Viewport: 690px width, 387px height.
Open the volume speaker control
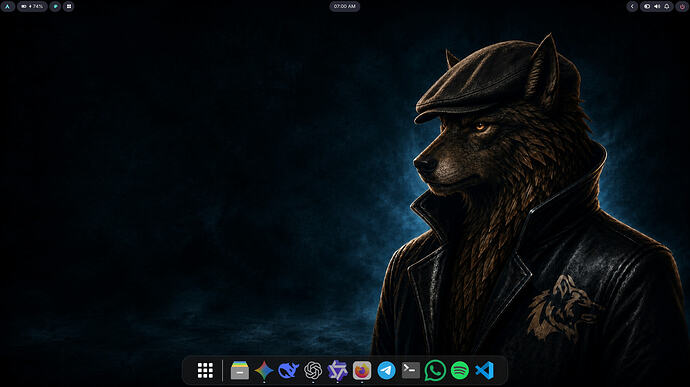pos(657,6)
